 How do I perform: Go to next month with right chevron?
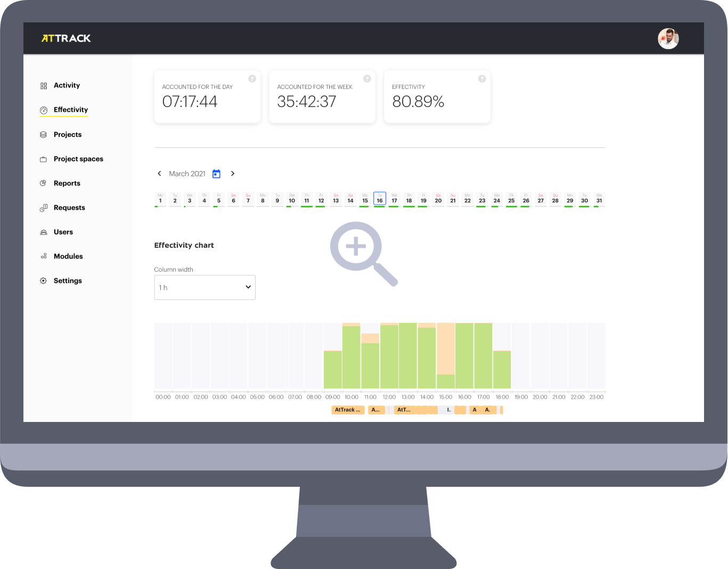233,174
